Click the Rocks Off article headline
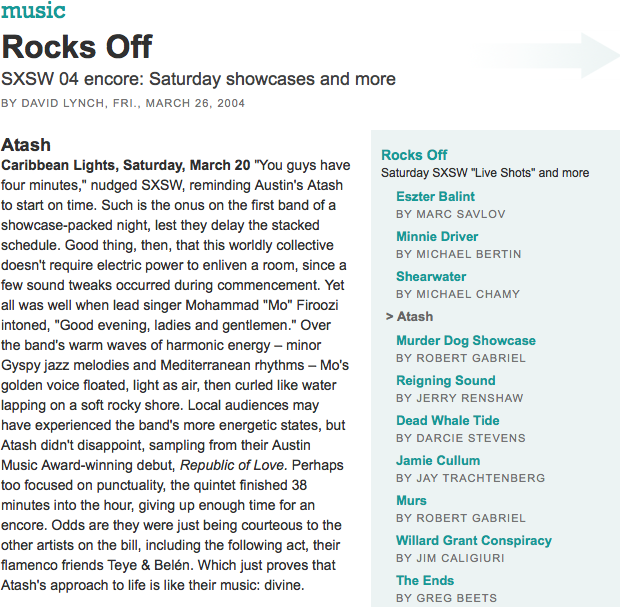Screen dimensions: 620x607 [x=77, y=47]
